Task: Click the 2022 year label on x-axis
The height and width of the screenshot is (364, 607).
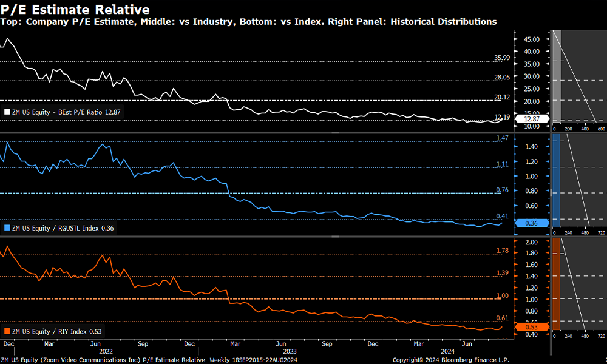Action: click(106, 352)
